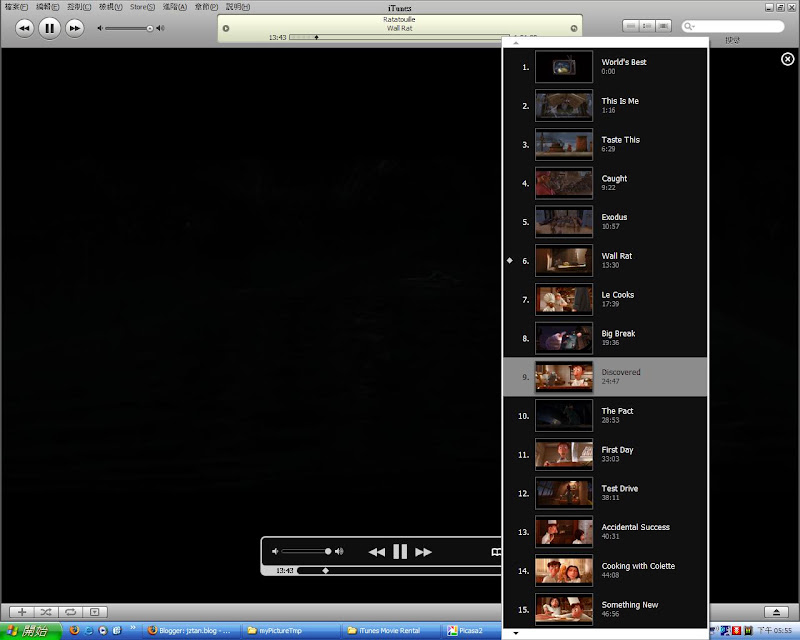This screenshot has height=640, width=800.
Task: Open the search magnifier dropdown
Action: 689,26
